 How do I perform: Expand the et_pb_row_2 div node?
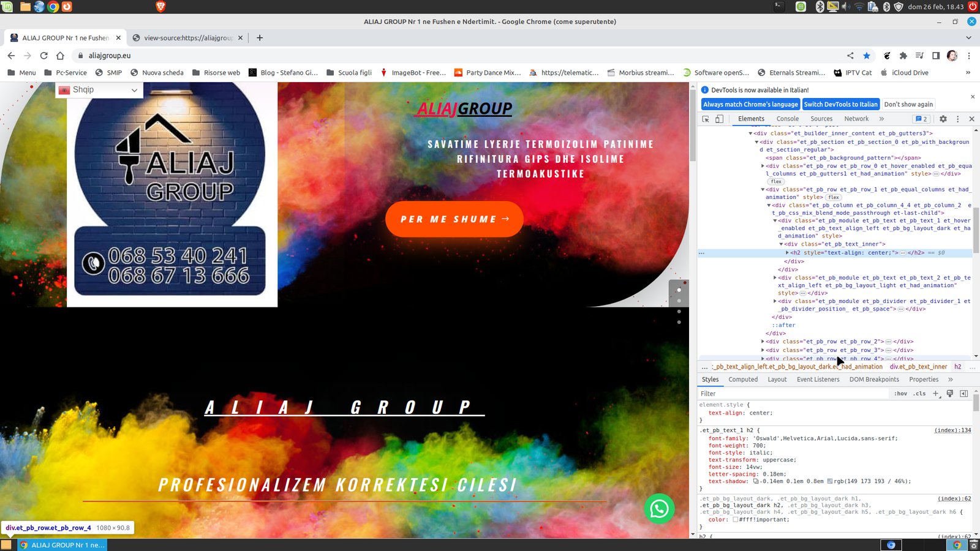(x=763, y=342)
